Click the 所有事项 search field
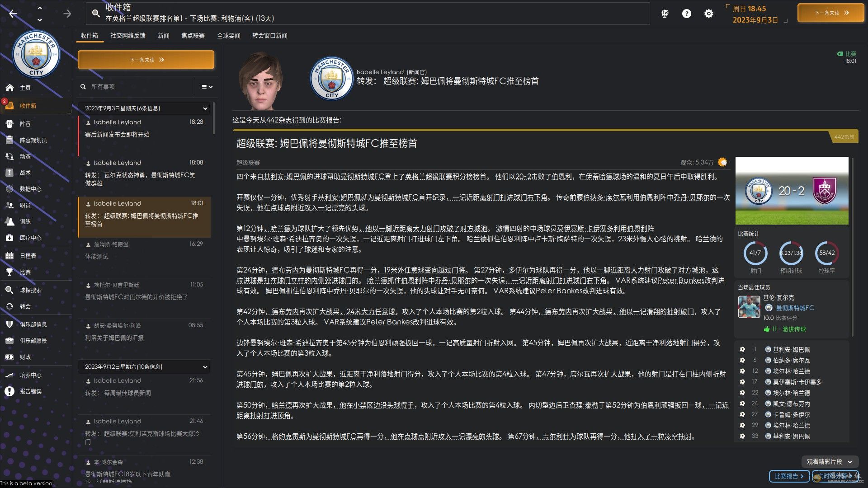868x488 pixels. click(x=136, y=87)
